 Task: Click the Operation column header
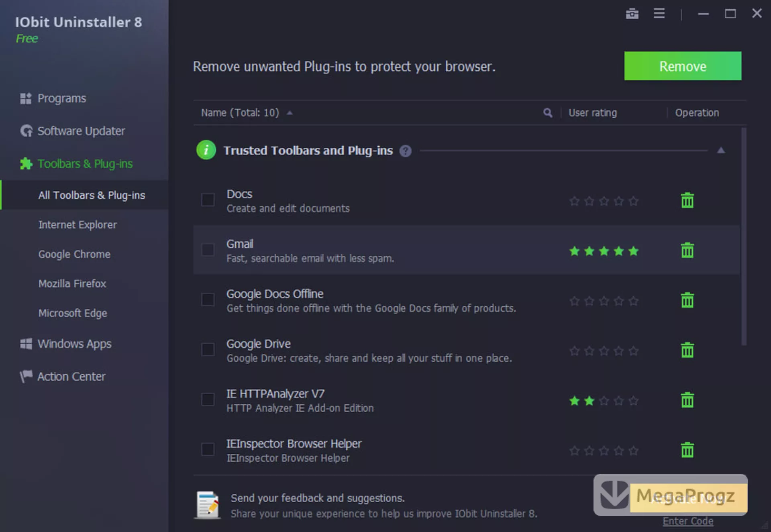[697, 113]
